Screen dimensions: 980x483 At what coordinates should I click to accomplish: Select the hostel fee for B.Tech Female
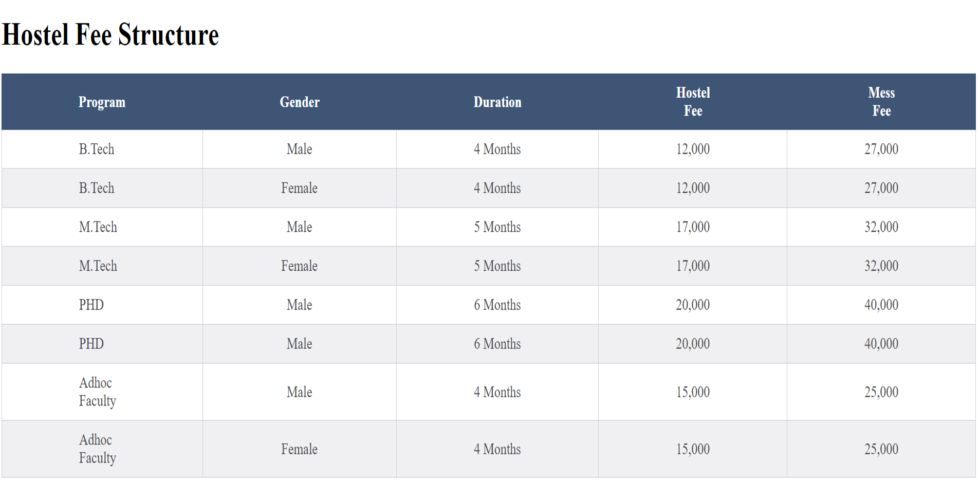[693, 188]
